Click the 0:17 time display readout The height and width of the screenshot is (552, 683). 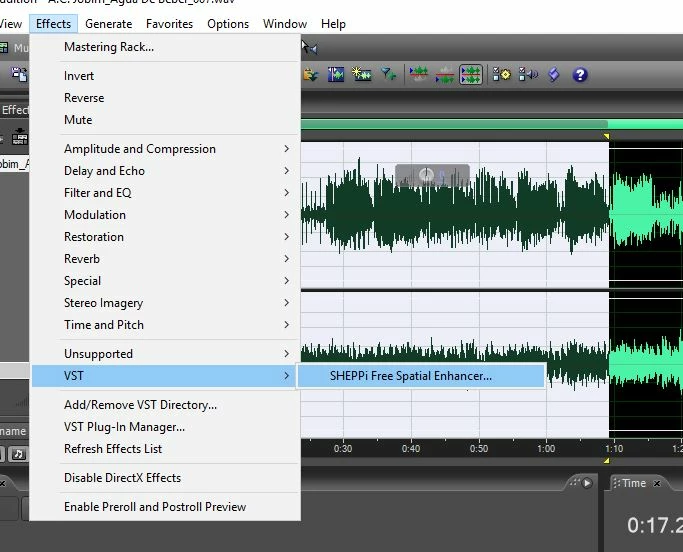655,525
